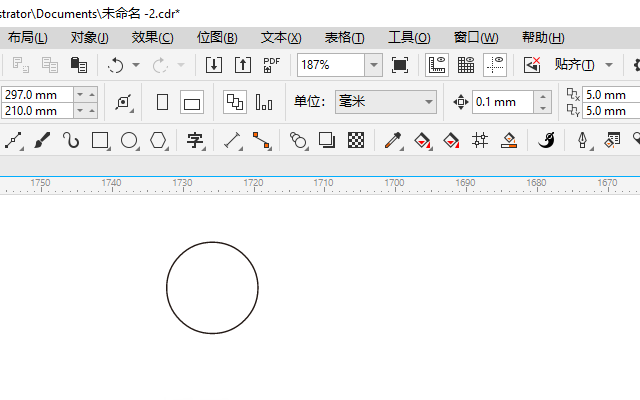Increase the page width with the up arrow
The image size is (640, 400).
(x=92, y=95)
